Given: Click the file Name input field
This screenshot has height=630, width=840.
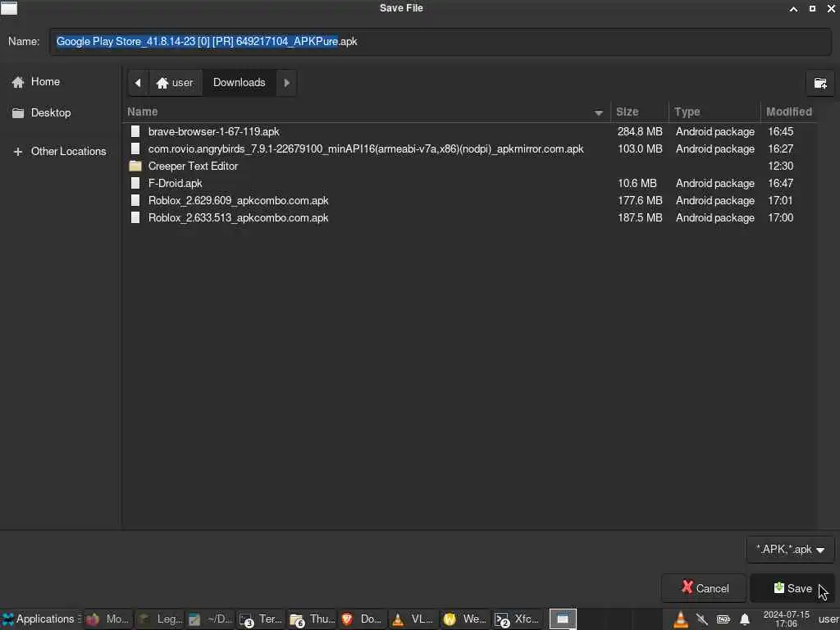Looking at the screenshot, I should (441, 41).
